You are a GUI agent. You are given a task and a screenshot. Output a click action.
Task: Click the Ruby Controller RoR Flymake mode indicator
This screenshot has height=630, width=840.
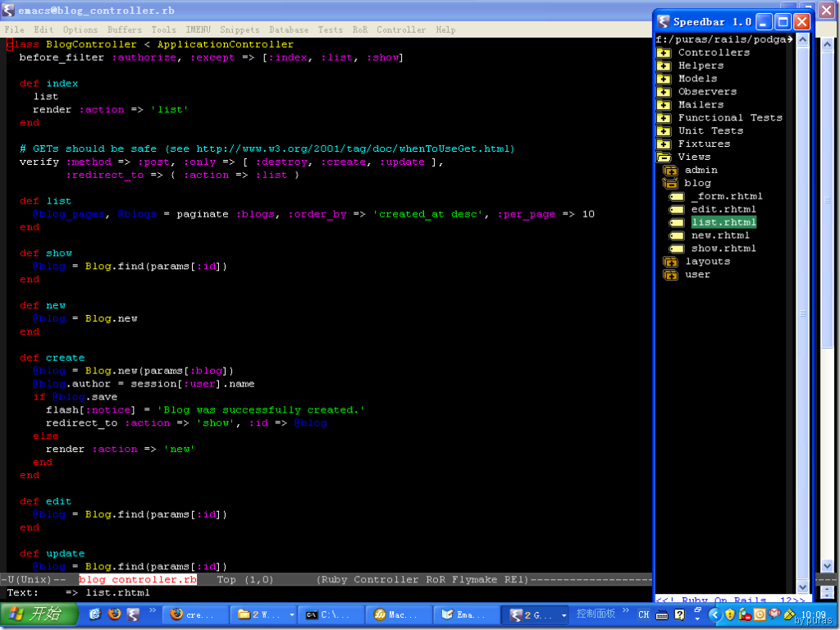(x=422, y=580)
